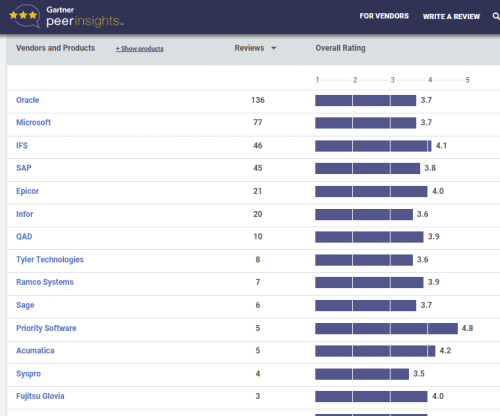
Task: Click the Overall Rating column header
Action: [340, 48]
